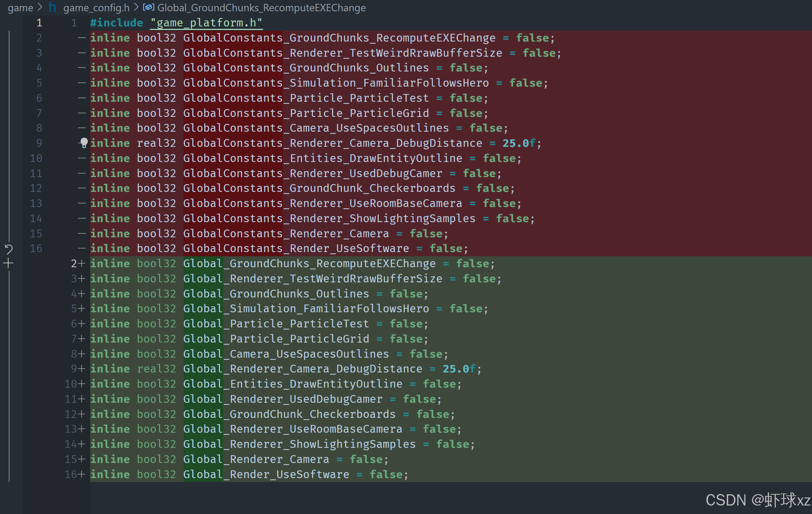Click the 25.0f value on added line
The height and width of the screenshot is (514, 812).
[459, 369]
